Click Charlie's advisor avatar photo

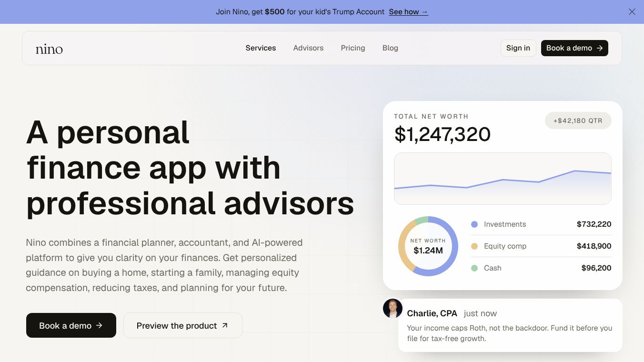[393, 309]
